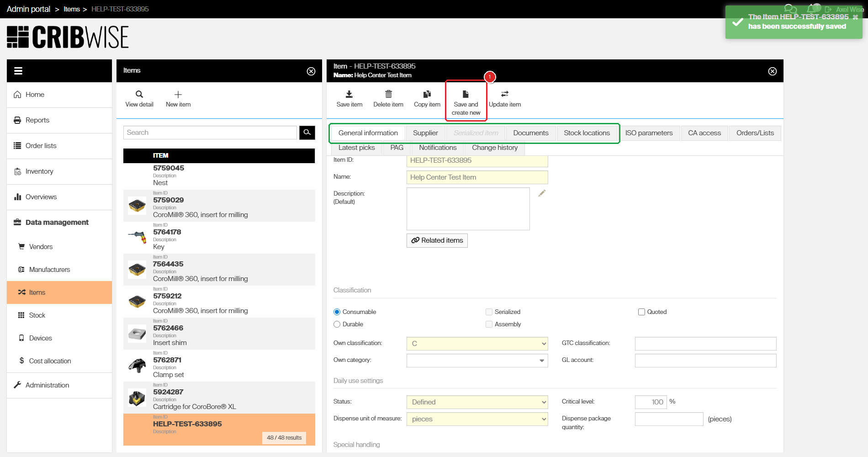
Task: Click Save item icon
Action: click(x=349, y=94)
